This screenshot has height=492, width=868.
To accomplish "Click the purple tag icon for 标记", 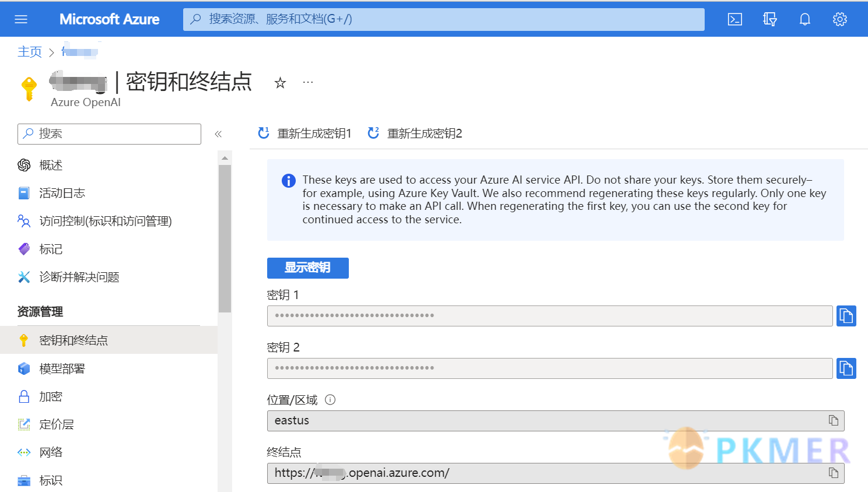I will pos(24,249).
